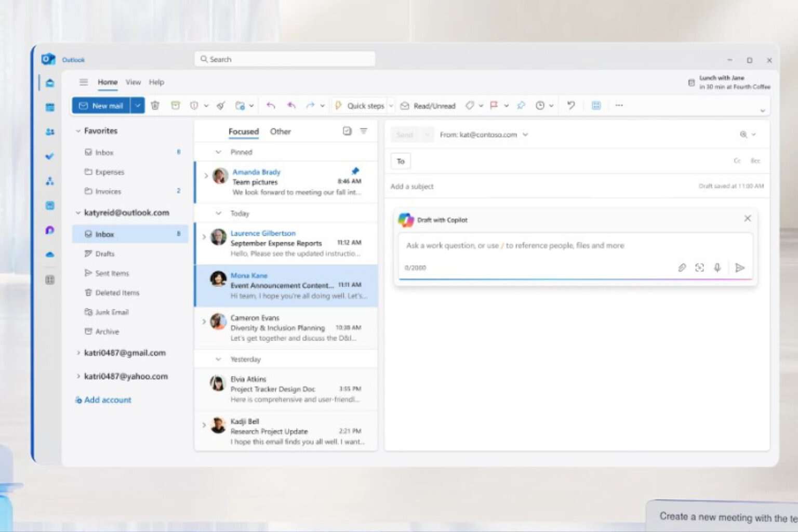
Task: Show the Bcc field
Action: [755, 161]
